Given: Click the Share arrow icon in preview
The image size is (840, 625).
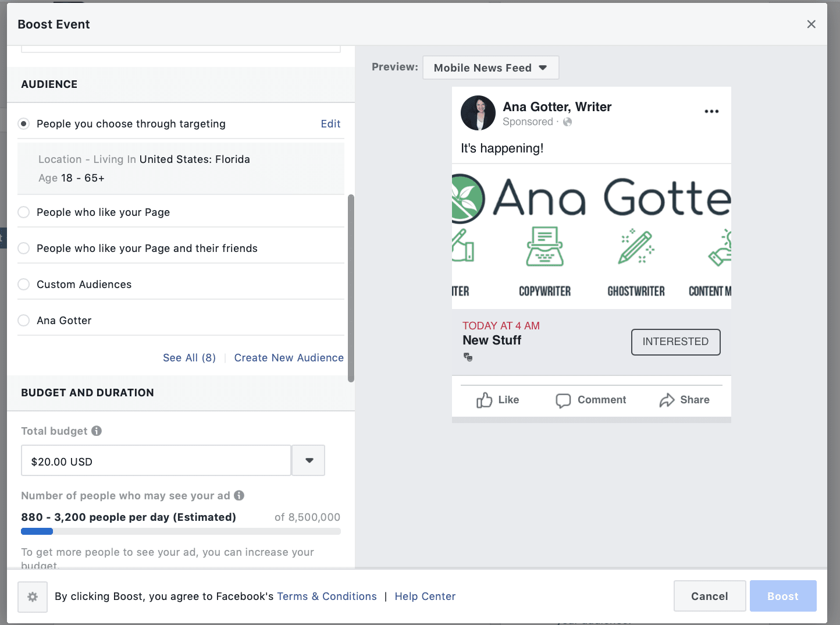Looking at the screenshot, I should click(667, 400).
